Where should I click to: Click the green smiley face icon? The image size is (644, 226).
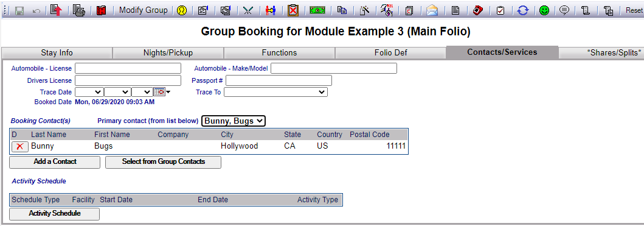(x=545, y=11)
